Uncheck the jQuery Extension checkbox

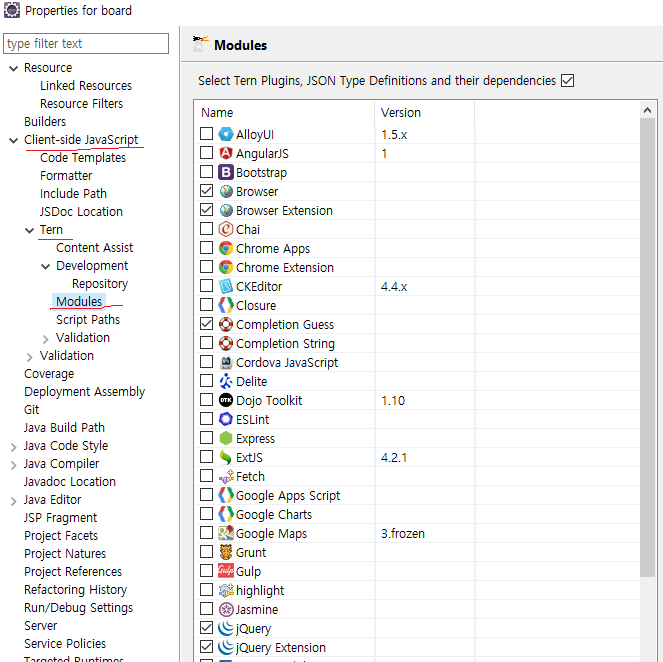(x=206, y=647)
